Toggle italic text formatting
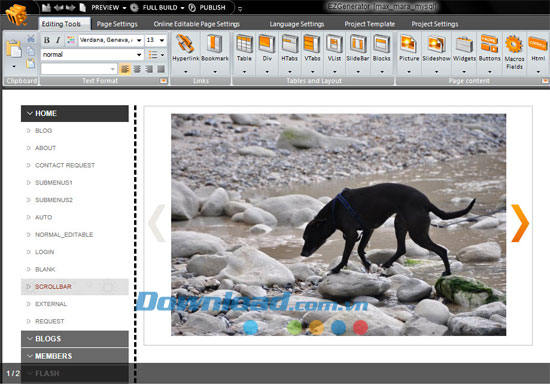550x385 pixels. (x=58, y=40)
